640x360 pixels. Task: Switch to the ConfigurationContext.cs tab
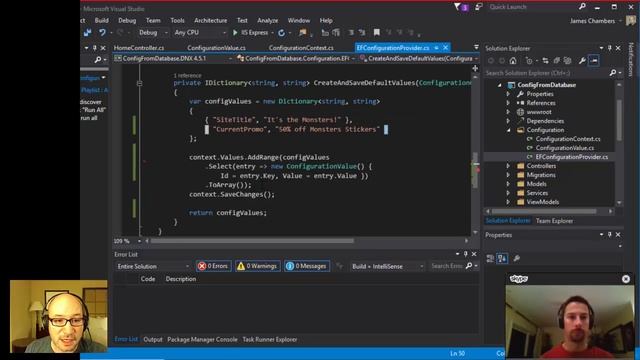pos(301,48)
